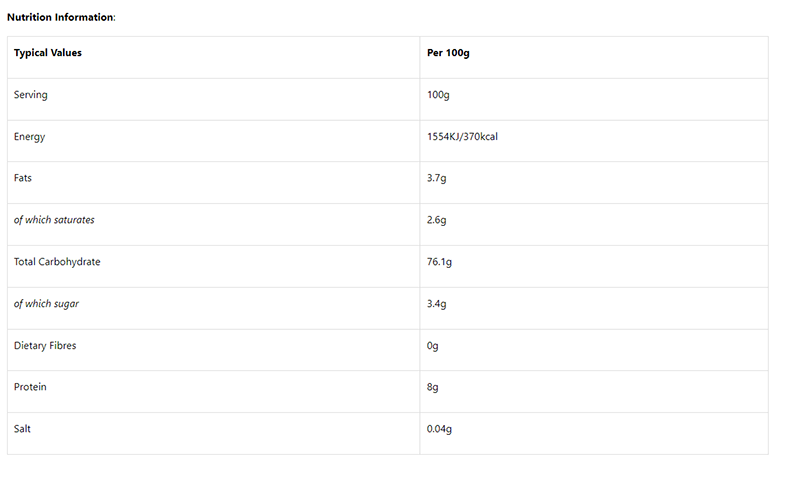Select the 'of which sugar' label
This screenshot has width=790, height=478.
click(x=46, y=304)
